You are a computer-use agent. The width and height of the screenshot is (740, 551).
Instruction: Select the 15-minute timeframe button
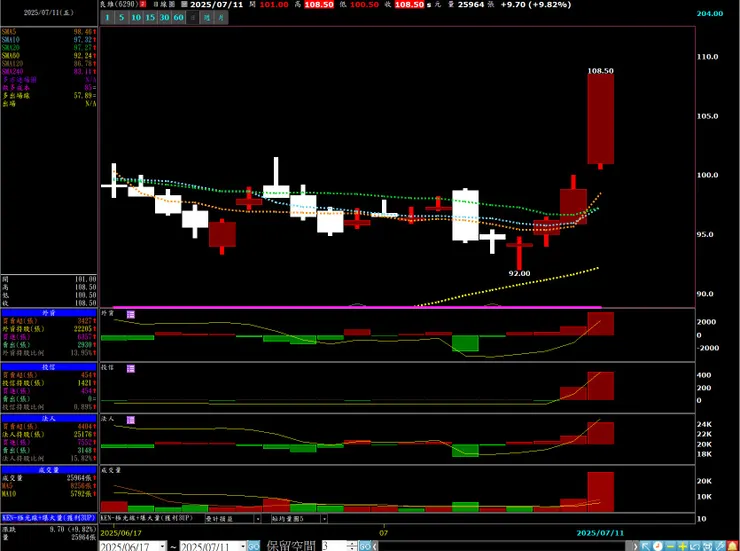[x=150, y=18]
